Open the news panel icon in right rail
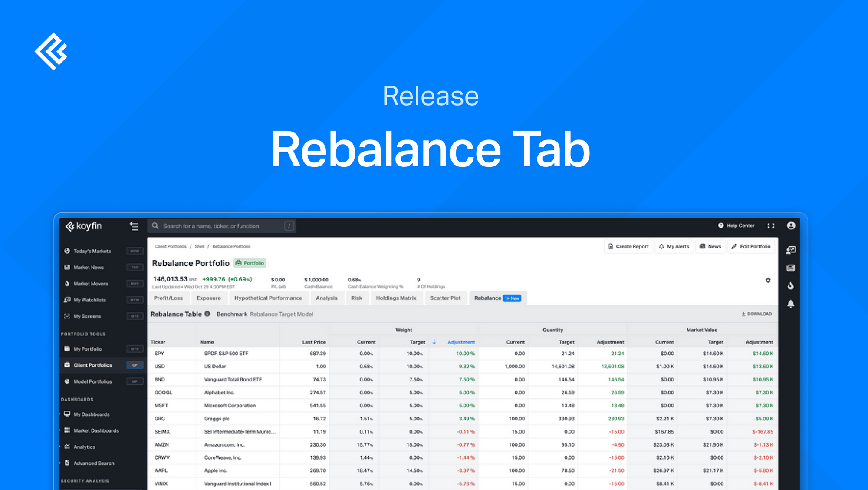The image size is (868, 490). (x=791, y=268)
